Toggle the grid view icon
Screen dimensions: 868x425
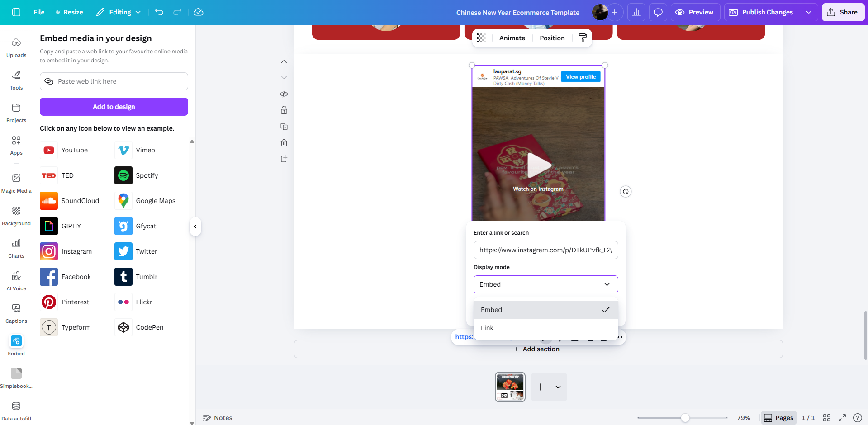[x=827, y=418]
